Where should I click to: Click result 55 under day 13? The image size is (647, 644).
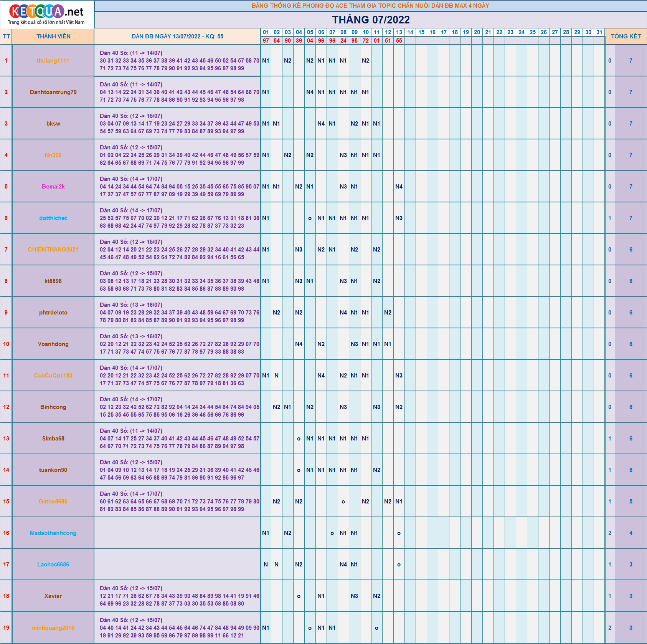(399, 41)
